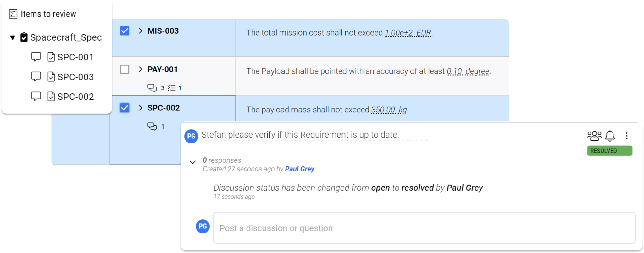644x253 pixels.
Task: Click the comment bubble icon beside SPC-003
Action: click(x=36, y=76)
